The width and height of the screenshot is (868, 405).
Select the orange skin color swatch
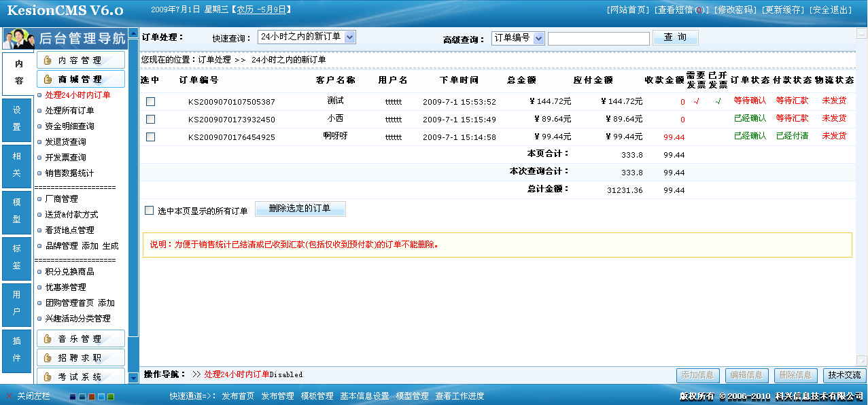click(x=92, y=396)
